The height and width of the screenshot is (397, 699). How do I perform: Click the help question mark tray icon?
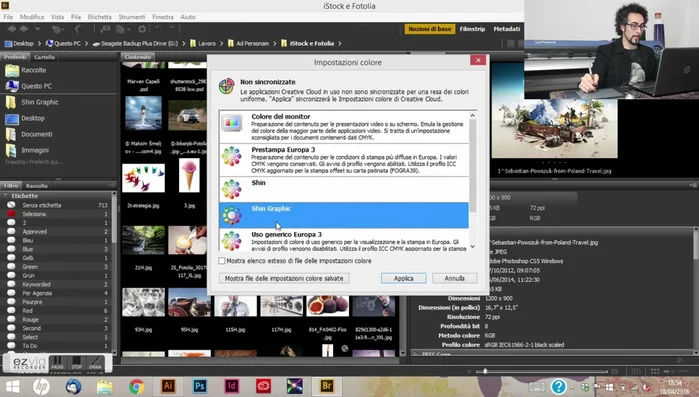[x=558, y=387]
